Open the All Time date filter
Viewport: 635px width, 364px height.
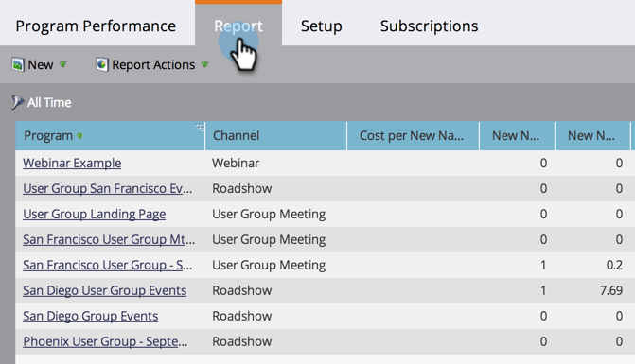tap(49, 103)
